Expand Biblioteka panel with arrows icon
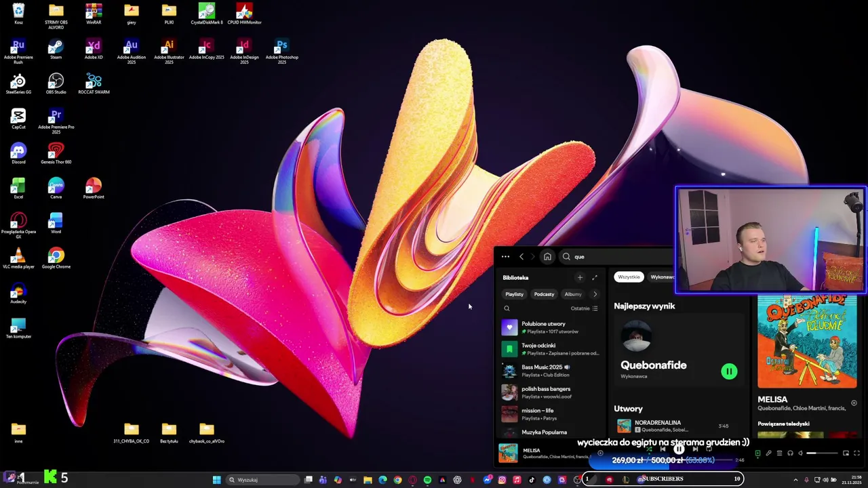This screenshot has width=868, height=488. [595, 277]
